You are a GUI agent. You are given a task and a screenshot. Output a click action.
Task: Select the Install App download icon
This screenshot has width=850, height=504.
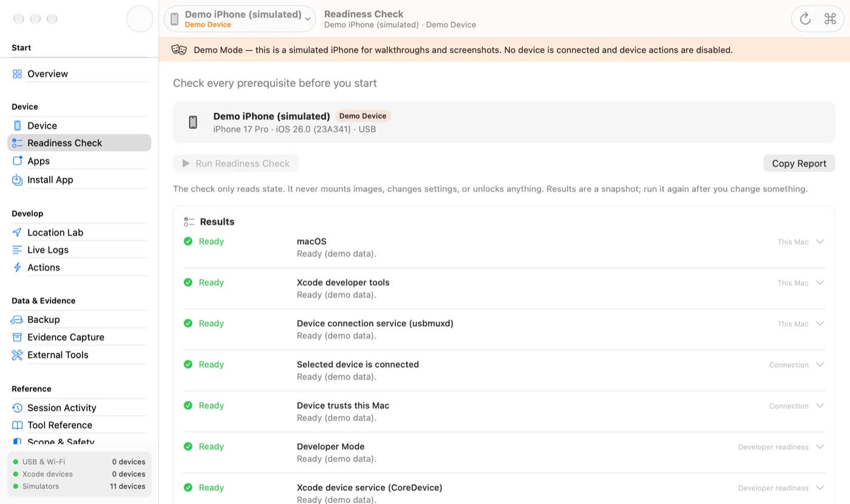point(17,180)
